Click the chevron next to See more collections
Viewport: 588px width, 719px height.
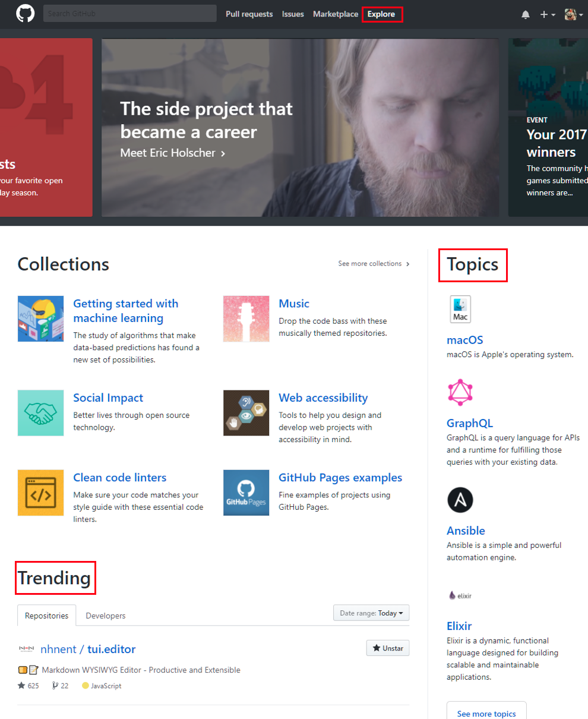coord(407,264)
